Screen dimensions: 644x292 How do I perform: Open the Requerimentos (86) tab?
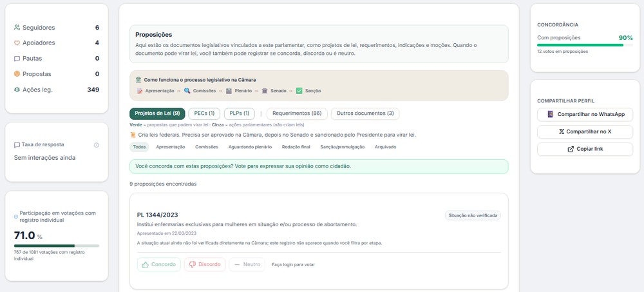click(297, 113)
